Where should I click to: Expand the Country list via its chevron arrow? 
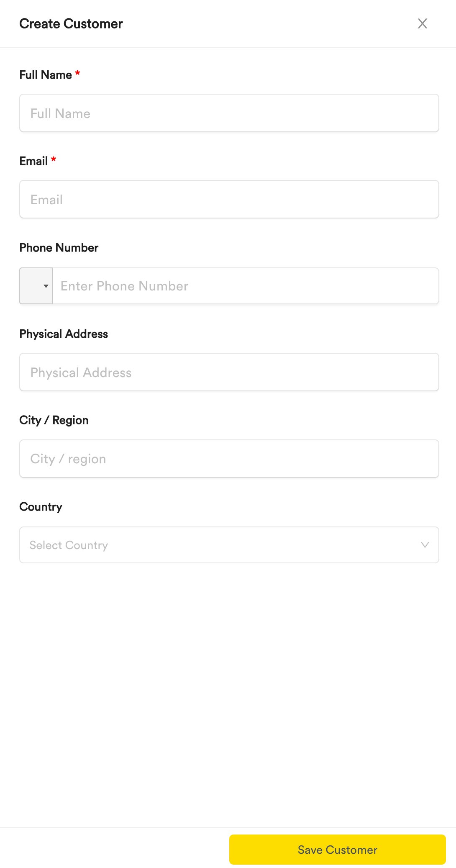pos(425,545)
